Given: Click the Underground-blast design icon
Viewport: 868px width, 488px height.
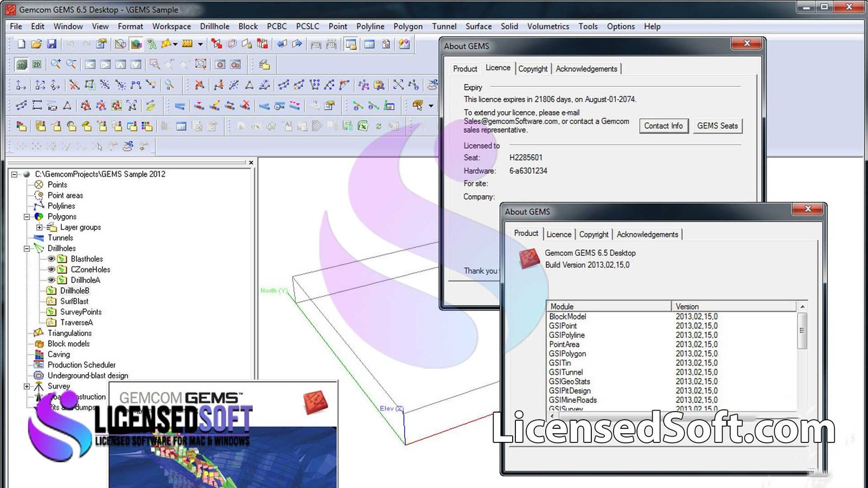Looking at the screenshot, I should coord(39,375).
